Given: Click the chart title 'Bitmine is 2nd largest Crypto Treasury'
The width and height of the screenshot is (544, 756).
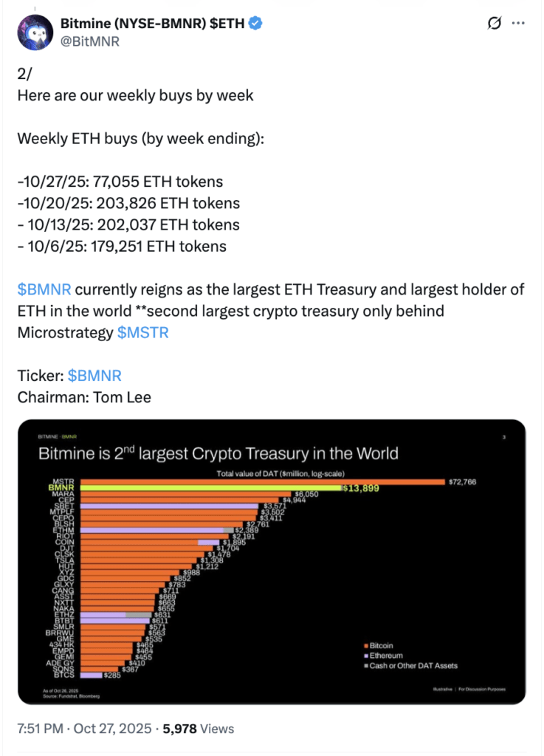Looking at the screenshot, I should (x=218, y=453).
